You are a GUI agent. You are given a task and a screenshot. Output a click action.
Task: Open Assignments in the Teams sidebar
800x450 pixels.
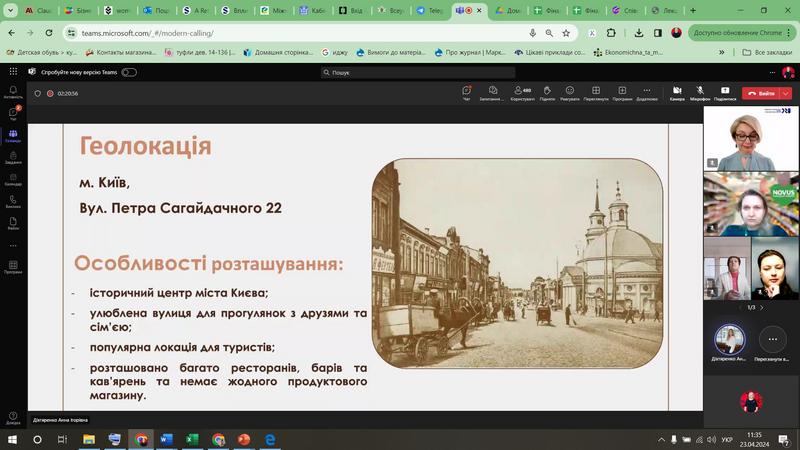[13, 158]
